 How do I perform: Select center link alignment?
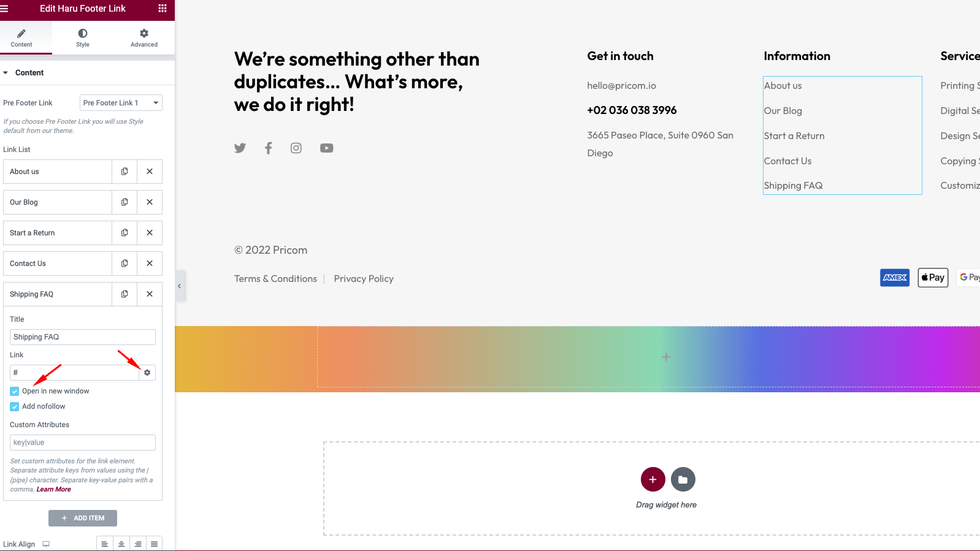(121, 544)
